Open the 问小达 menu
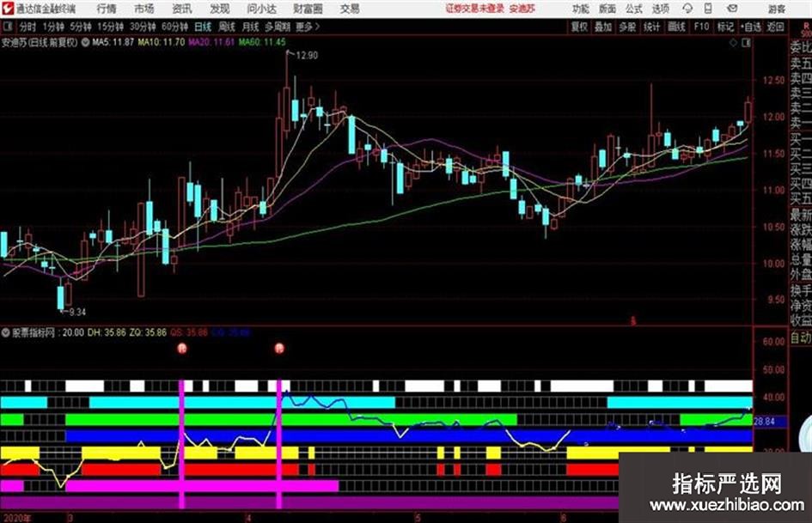 261,9
